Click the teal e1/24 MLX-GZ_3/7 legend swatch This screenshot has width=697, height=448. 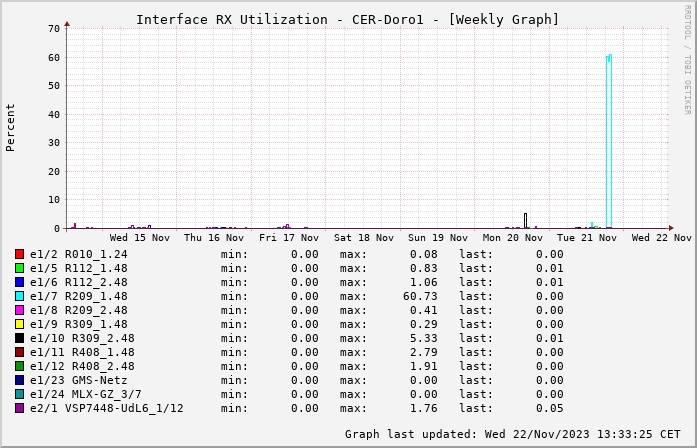click(19, 394)
